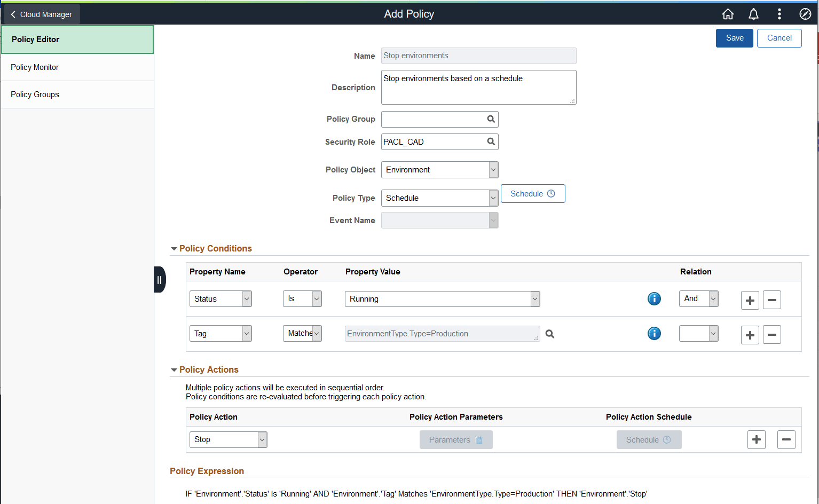Click inside the Description text area
Image resolution: width=819 pixels, height=504 pixels.
(x=478, y=87)
